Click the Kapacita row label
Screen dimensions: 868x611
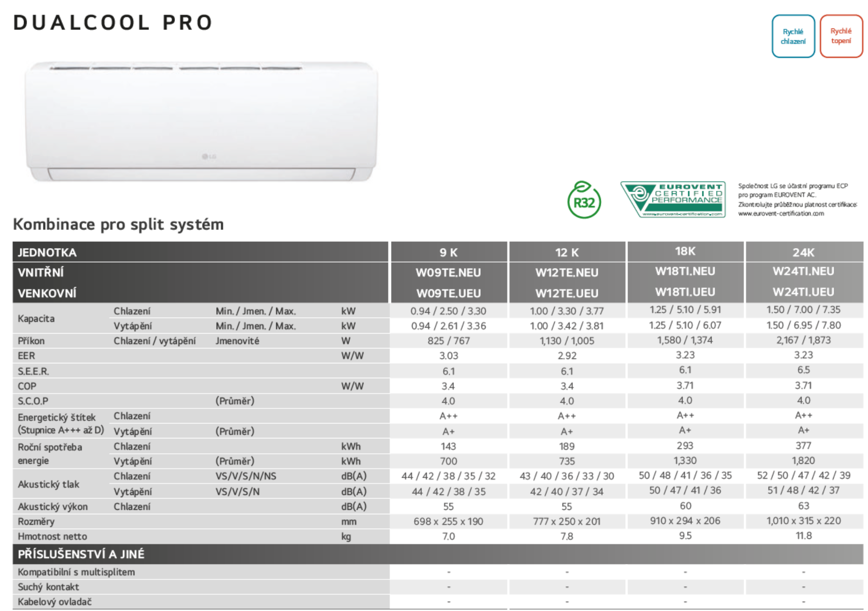click(36, 319)
